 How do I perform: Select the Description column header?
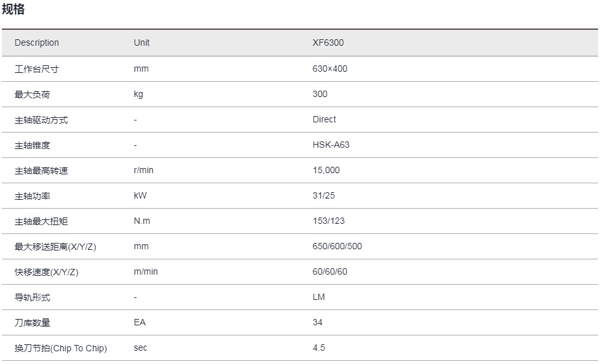coord(37,42)
